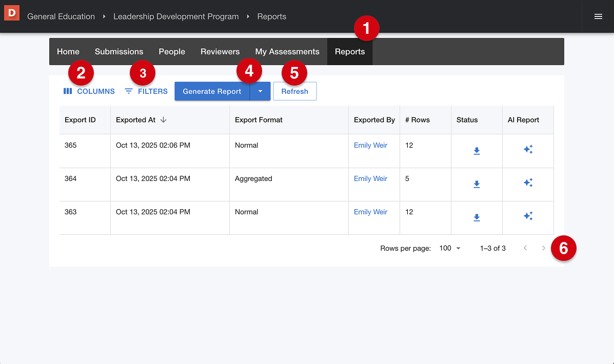Open the COLUMNS chooser
Viewport: 614px width, 364px height.
[x=89, y=91]
